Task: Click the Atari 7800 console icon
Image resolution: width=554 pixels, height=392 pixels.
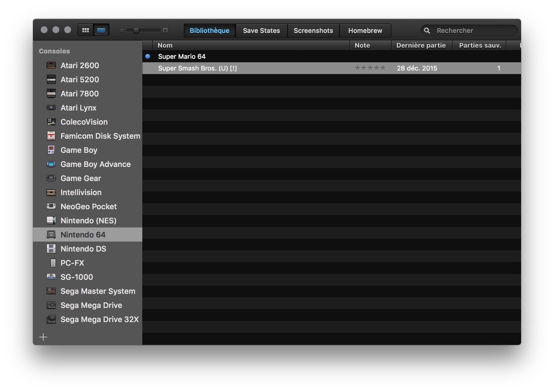Action: [x=51, y=93]
